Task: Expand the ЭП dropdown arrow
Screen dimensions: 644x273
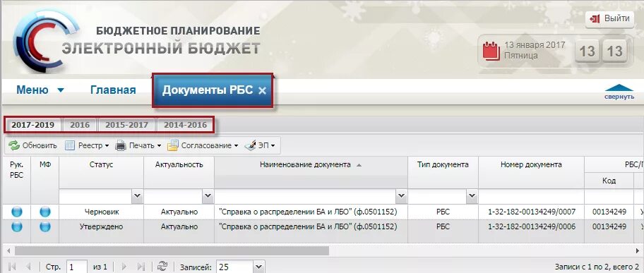Action: coord(273,146)
